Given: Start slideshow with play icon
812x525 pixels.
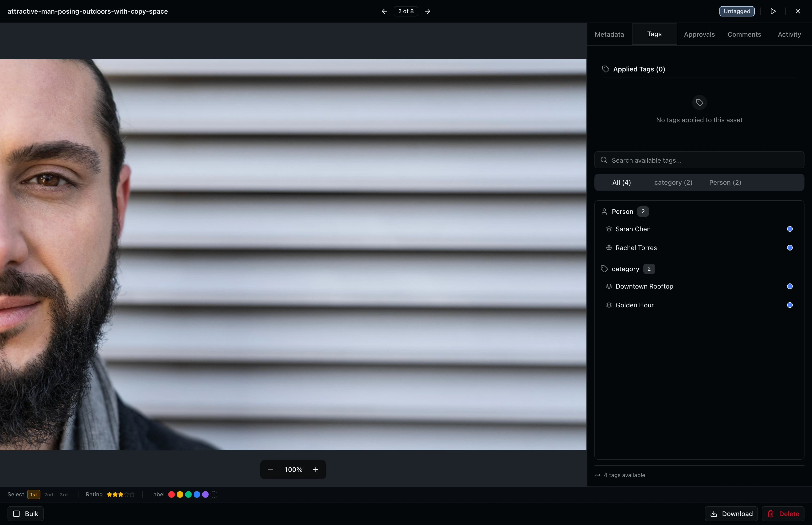Looking at the screenshot, I should click(x=773, y=11).
